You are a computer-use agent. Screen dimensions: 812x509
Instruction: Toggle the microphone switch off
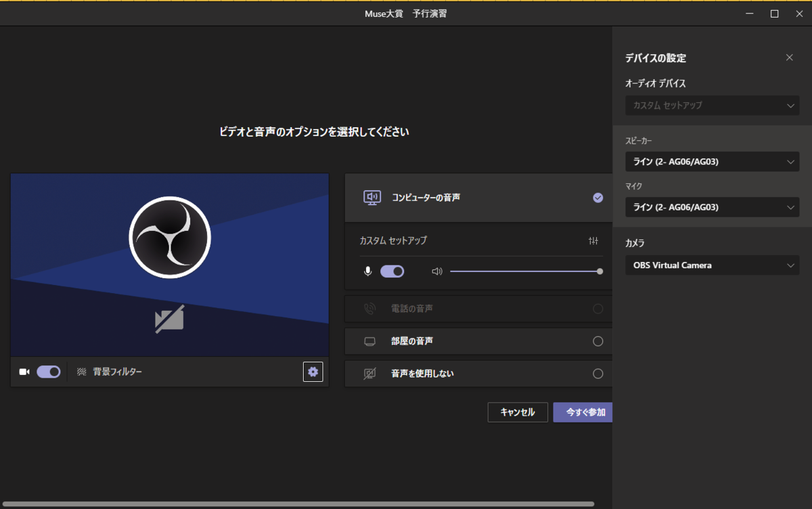point(391,271)
